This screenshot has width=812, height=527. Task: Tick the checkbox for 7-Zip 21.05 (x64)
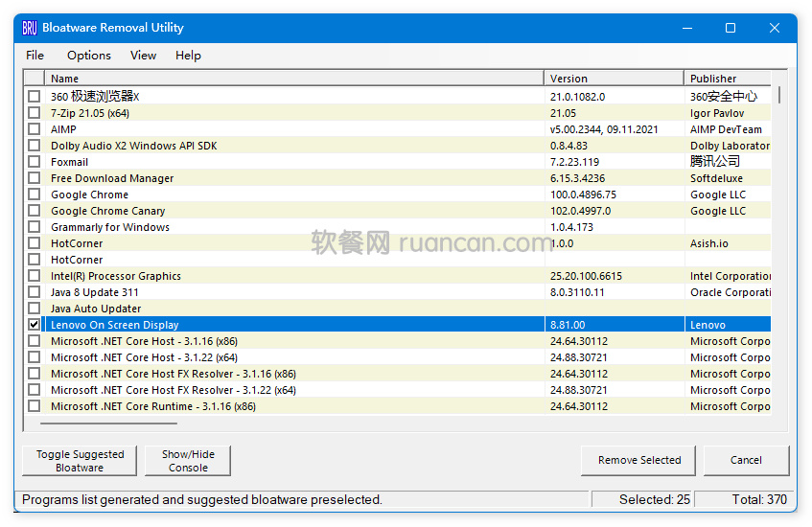35,113
